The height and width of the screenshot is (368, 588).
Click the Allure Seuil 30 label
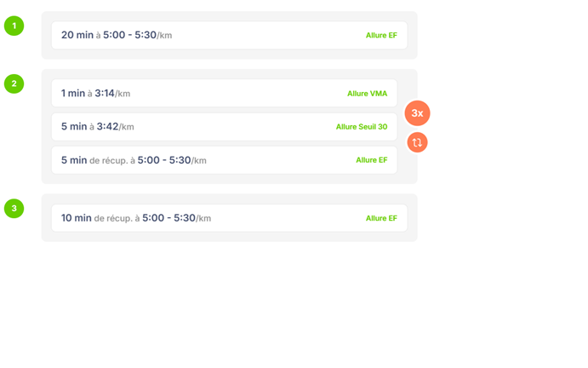pos(361,127)
